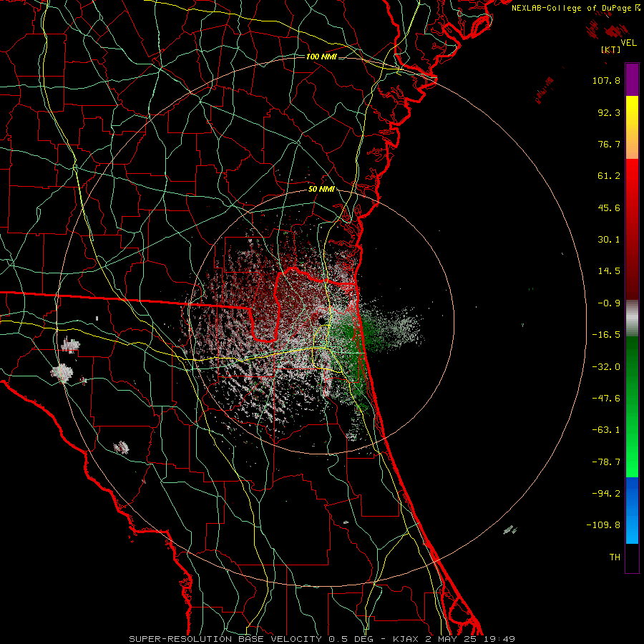Pick the purple segment of the velocity color bar
The image size is (644, 644).
click(x=632, y=79)
